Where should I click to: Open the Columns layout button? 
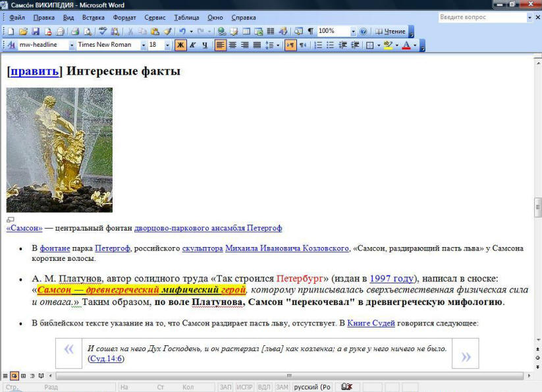coord(271,32)
